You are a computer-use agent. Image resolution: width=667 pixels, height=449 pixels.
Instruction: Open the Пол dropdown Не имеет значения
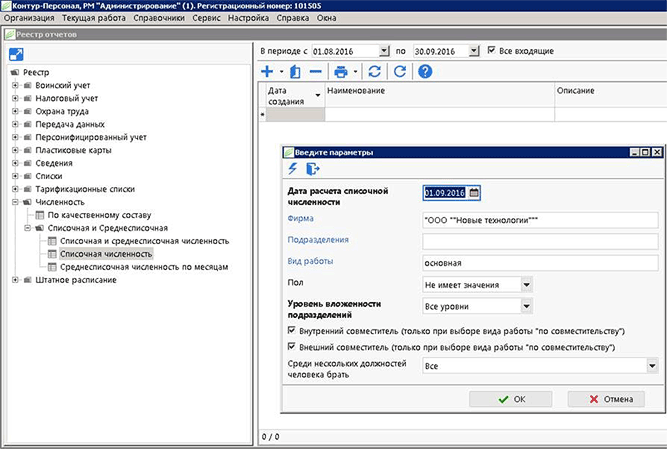tap(526, 284)
